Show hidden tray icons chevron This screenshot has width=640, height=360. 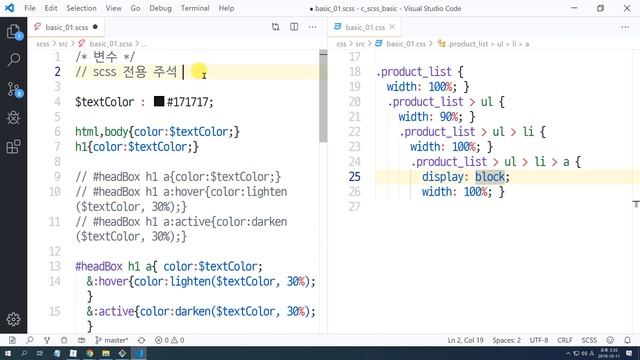(x=568, y=353)
